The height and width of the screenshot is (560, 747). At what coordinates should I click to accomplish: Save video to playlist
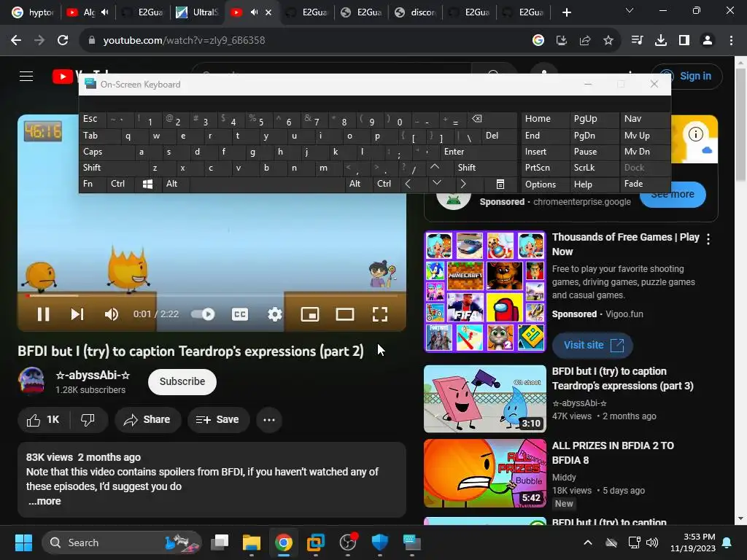tap(218, 420)
